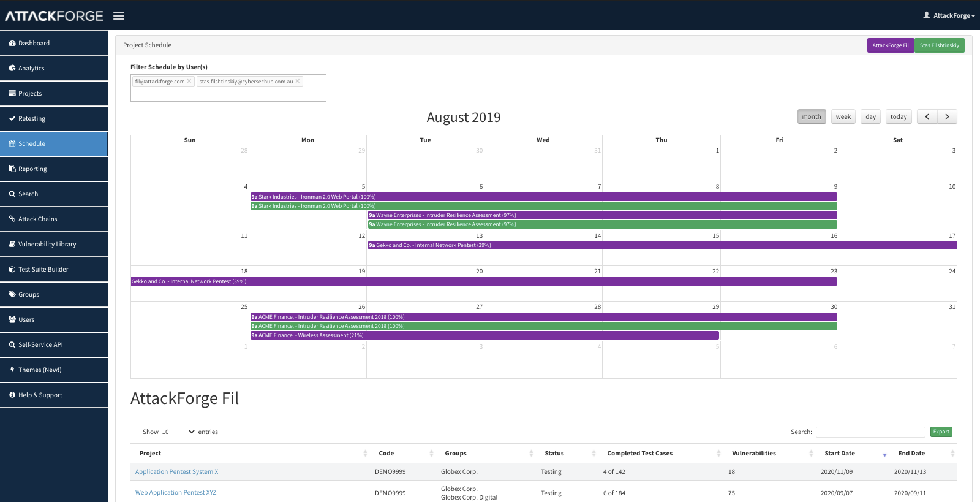Image resolution: width=980 pixels, height=502 pixels.
Task: Open ACME Finance Wireless Assessment event
Action: 484,335
